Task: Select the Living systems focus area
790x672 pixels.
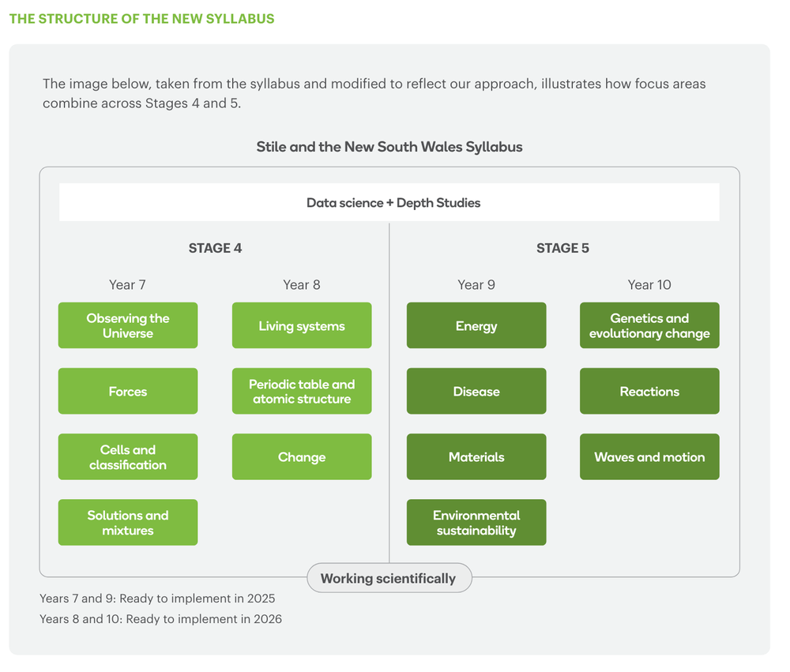Action: click(x=302, y=325)
